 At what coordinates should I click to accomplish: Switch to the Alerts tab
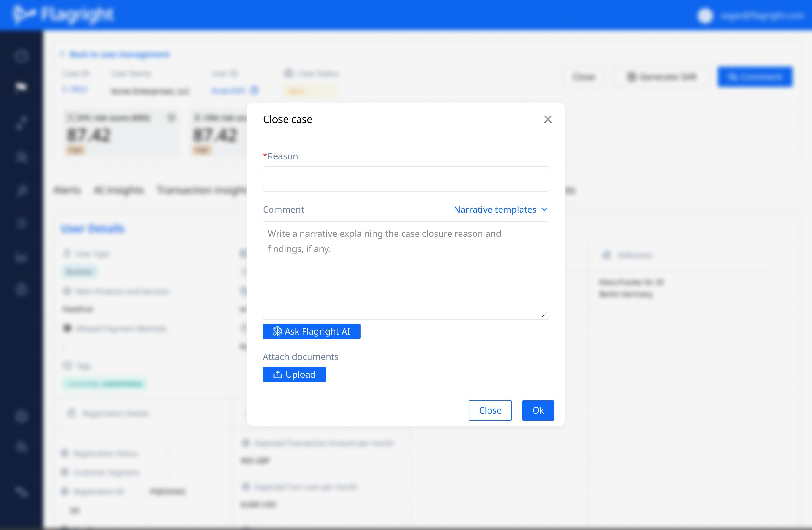67,190
